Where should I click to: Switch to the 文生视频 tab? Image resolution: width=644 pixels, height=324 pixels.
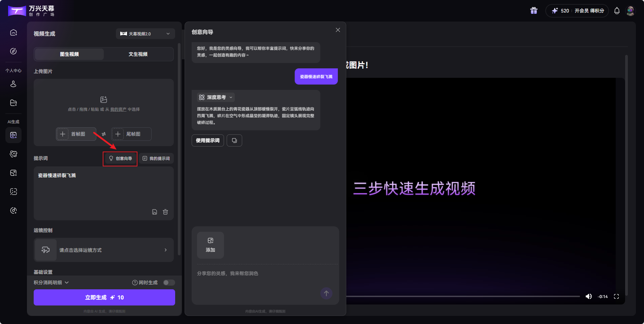click(x=138, y=54)
